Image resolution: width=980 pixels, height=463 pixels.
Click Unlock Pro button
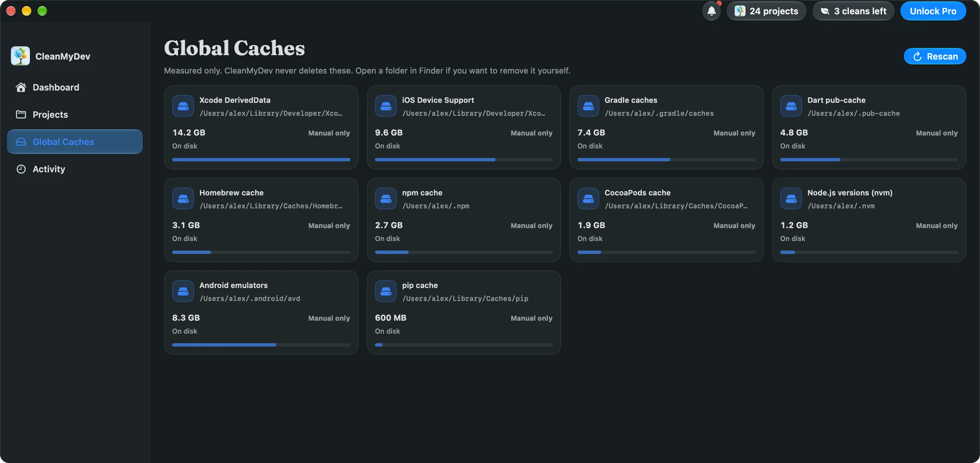tap(933, 11)
